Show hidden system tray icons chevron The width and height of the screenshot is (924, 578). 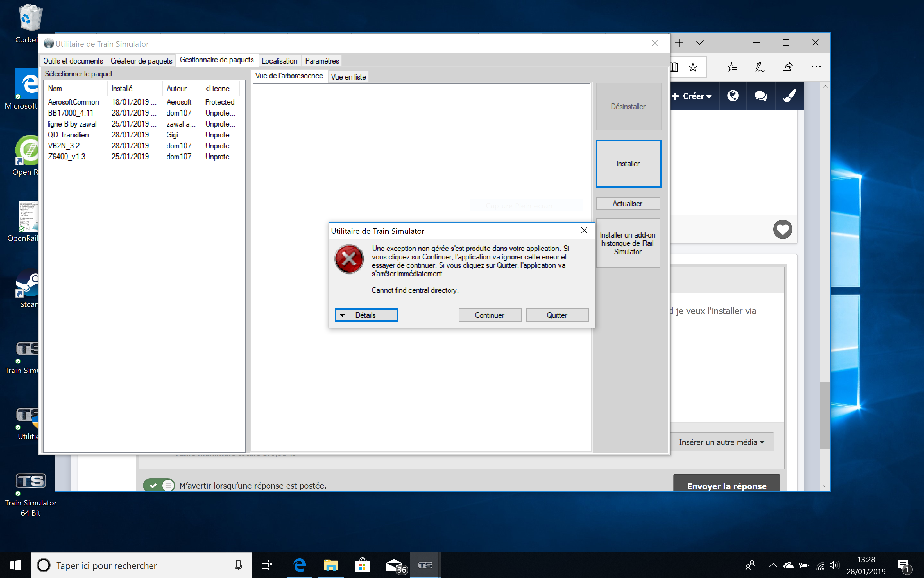773,565
